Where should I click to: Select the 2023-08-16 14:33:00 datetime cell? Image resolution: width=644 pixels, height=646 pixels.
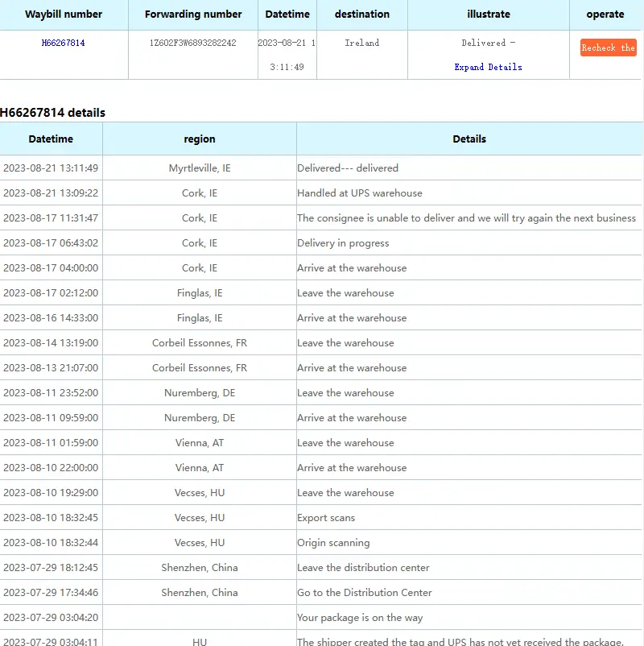(x=51, y=318)
